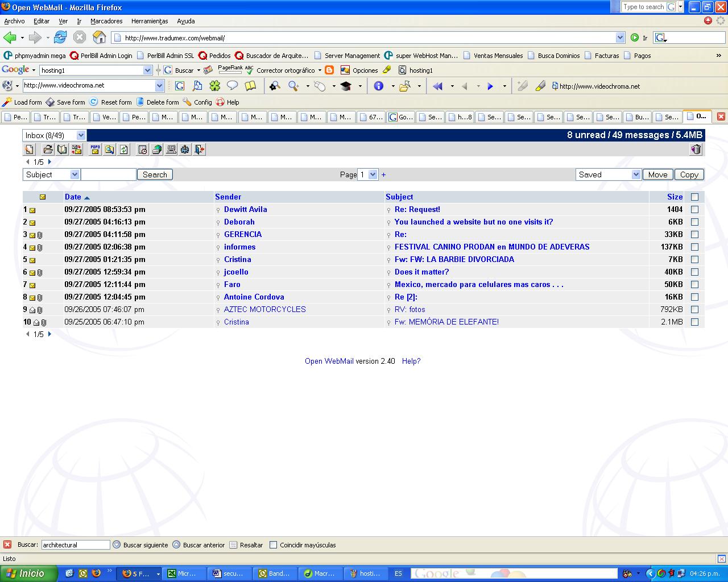Reload the page in Firefox
728x582 pixels.
(x=60, y=38)
